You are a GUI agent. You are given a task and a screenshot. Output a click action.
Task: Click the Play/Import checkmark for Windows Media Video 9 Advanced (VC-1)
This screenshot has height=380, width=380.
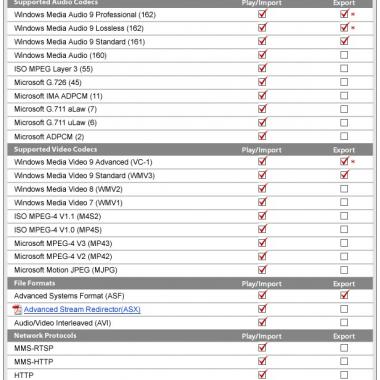point(263,161)
